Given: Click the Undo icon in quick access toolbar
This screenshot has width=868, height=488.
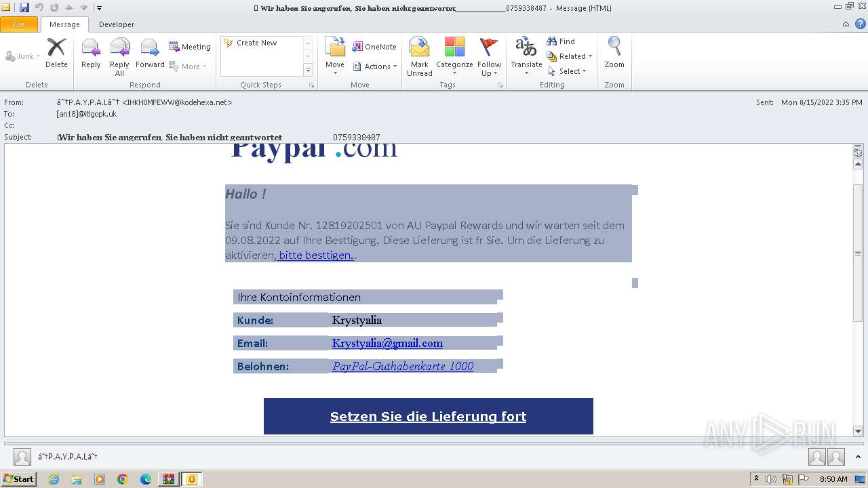Looking at the screenshot, I should [39, 8].
